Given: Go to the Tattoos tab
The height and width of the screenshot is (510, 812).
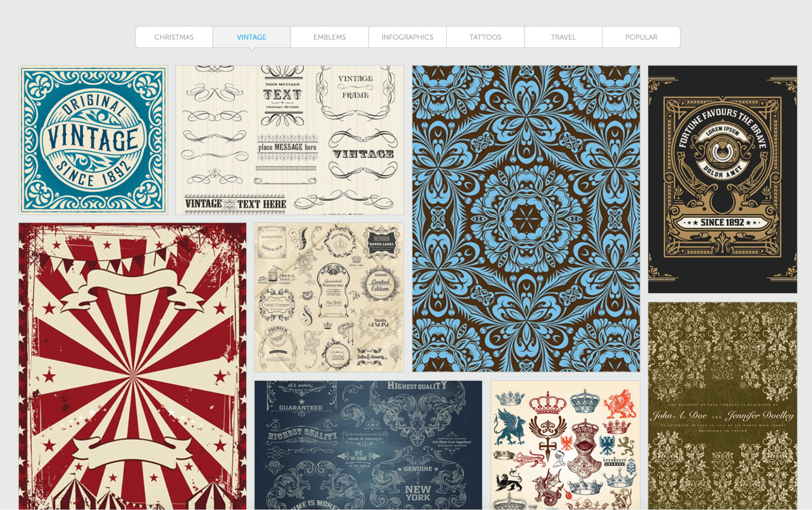Looking at the screenshot, I should 485,37.
